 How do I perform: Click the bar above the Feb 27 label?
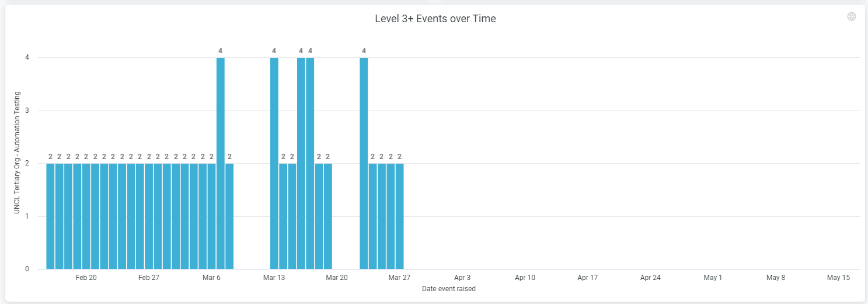(149, 216)
